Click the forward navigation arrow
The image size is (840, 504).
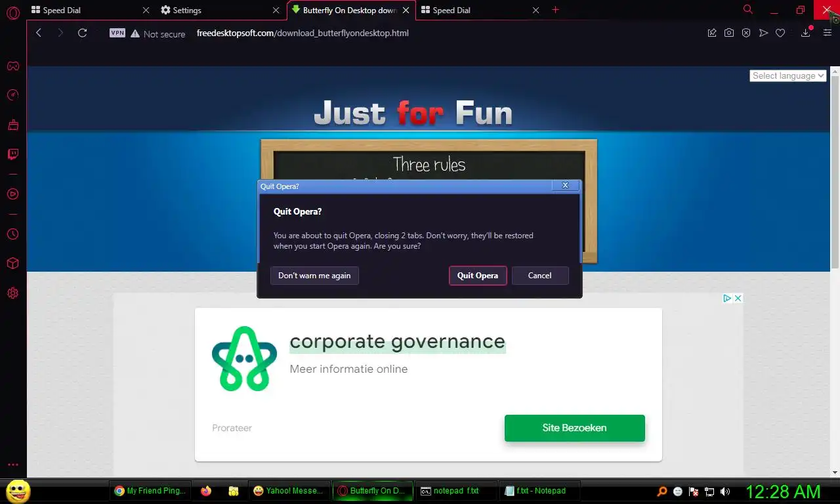[x=60, y=33]
